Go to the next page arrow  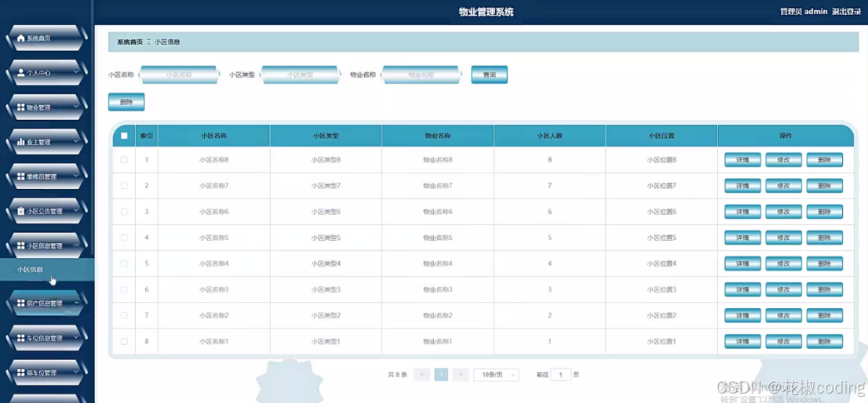click(461, 375)
